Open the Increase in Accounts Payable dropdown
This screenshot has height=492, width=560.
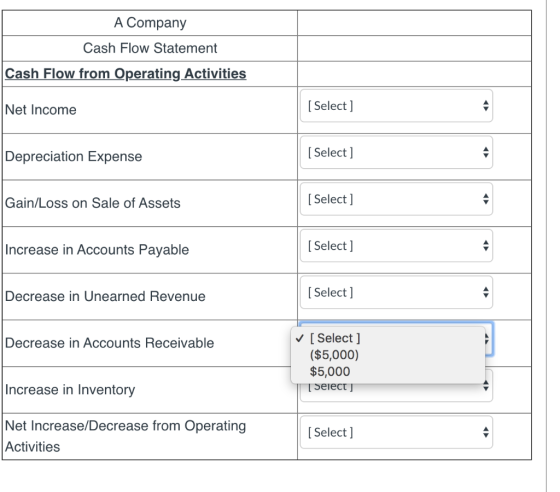[396, 246]
